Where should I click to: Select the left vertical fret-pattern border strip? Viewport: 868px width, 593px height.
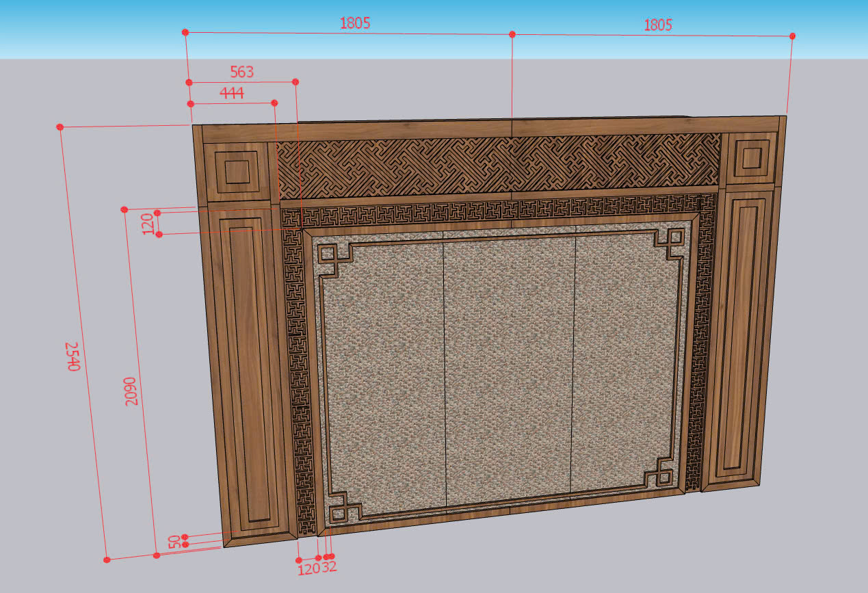coord(299,376)
